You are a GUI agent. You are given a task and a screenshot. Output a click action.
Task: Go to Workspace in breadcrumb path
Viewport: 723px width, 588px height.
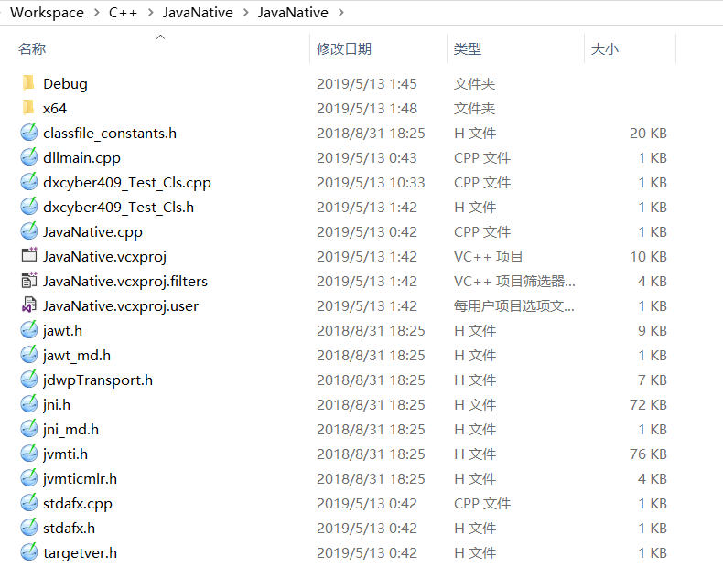pyautogui.click(x=47, y=13)
